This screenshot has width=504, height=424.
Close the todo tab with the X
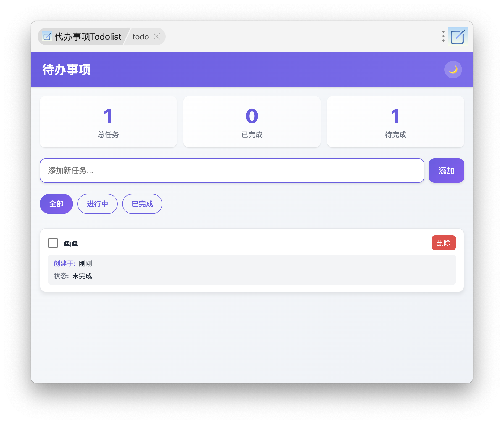pyautogui.click(x=157, y=36)
